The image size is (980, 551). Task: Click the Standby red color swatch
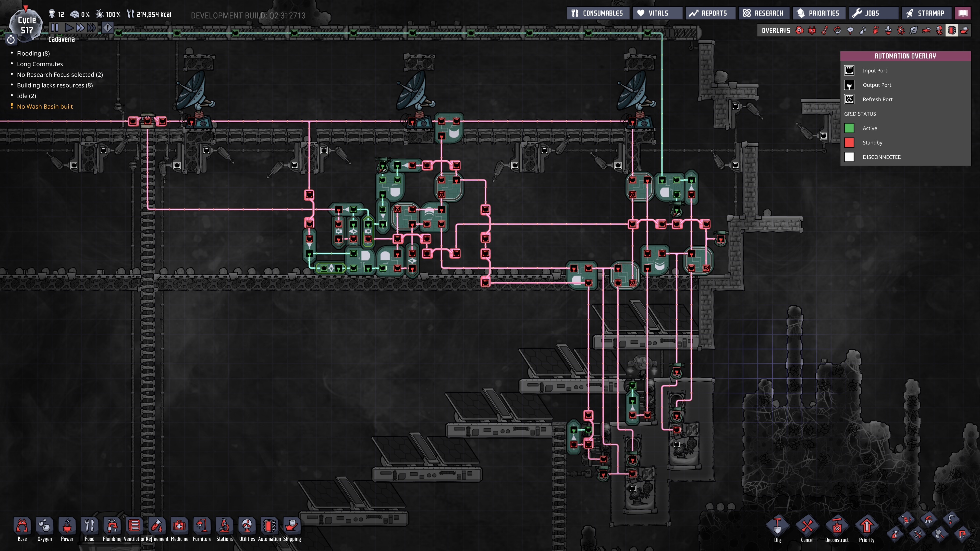point(849,143)
